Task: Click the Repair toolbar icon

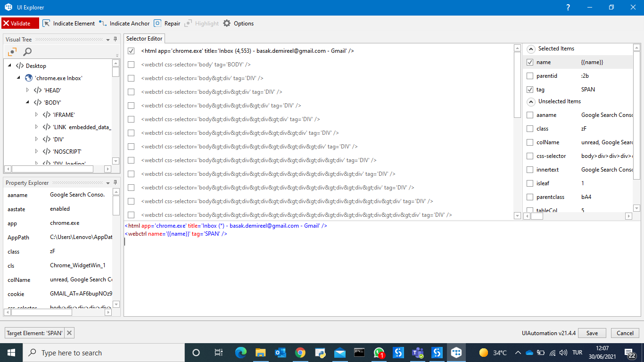Action: pos(157,23)
